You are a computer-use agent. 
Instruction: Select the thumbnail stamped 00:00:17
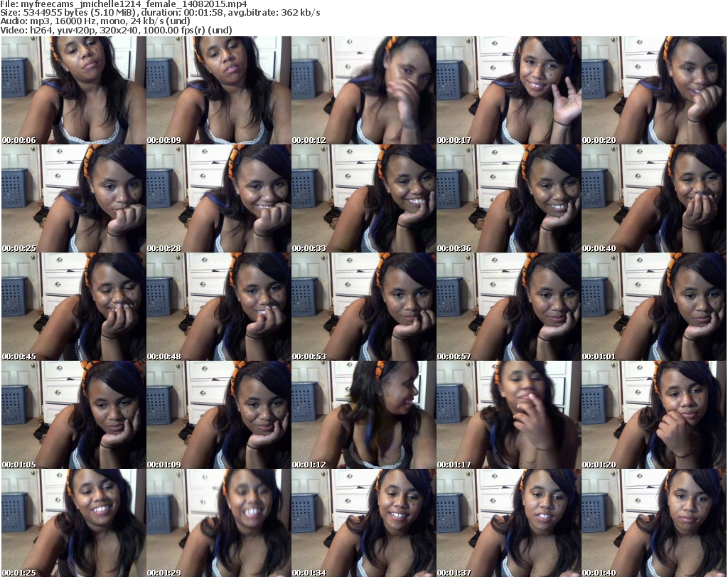click(509, 90)
